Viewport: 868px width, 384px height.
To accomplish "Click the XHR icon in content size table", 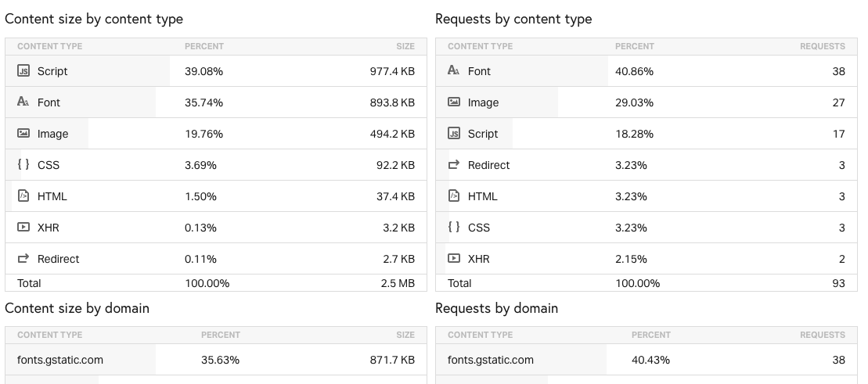I will [23, 228].
